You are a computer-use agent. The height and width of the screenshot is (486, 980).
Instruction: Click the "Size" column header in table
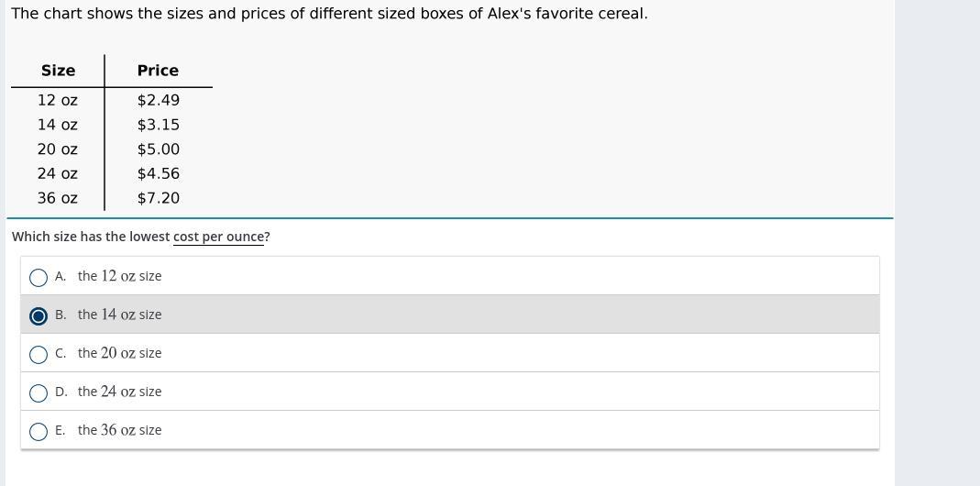(x=58, y=71)
